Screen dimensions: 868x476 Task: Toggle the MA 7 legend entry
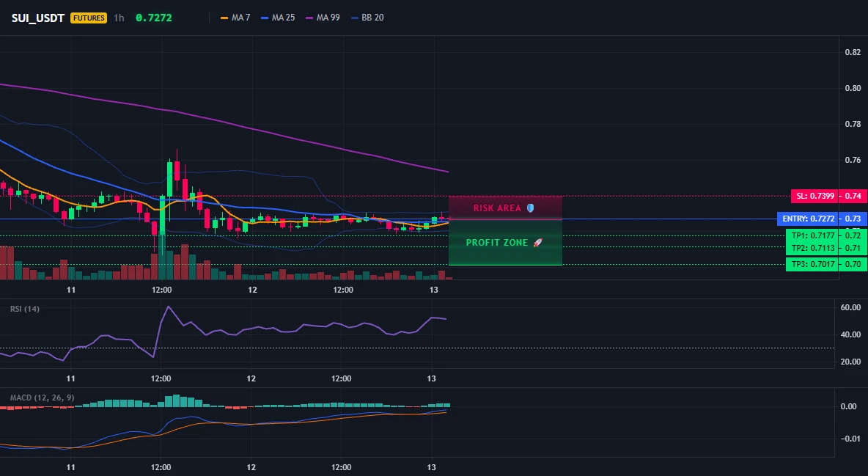[x=235, y=18]
